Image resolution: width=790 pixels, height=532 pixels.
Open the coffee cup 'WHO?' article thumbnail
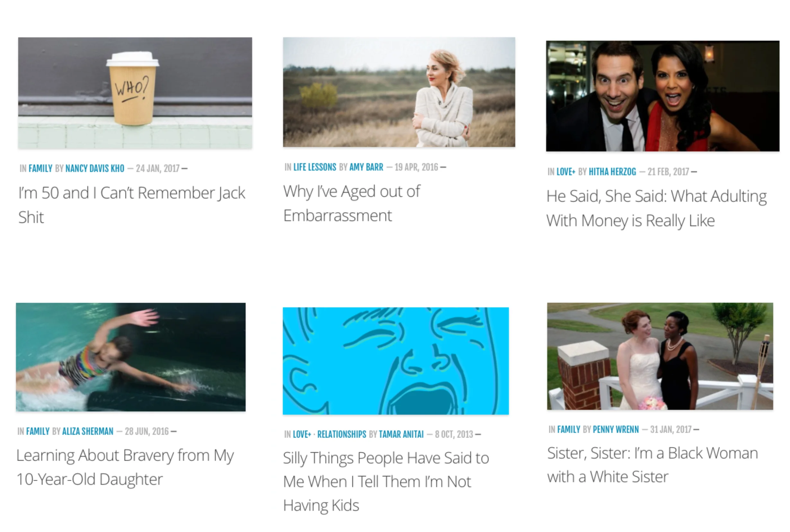coord(135,93)
